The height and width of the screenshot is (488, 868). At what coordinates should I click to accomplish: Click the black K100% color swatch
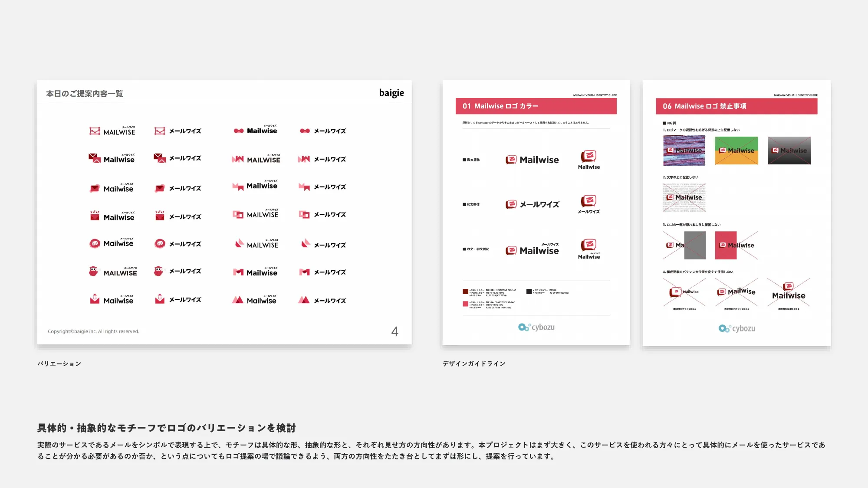coord(529,291)
